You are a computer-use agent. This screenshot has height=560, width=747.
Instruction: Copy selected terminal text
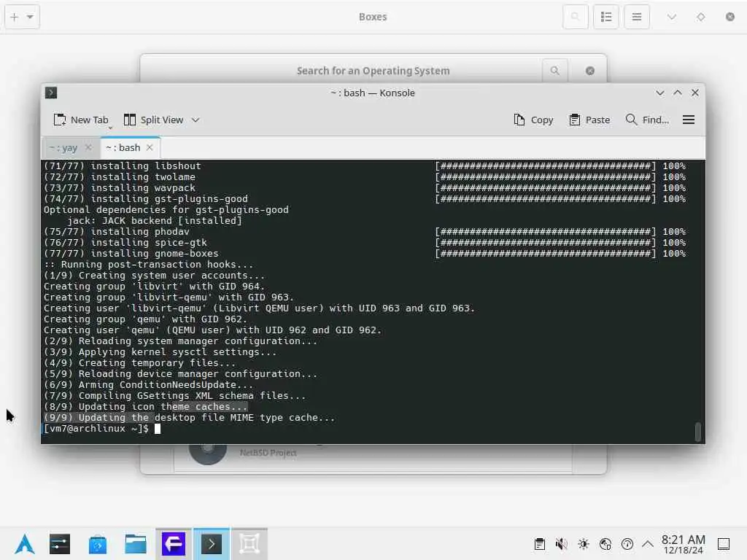coord(533,120)
